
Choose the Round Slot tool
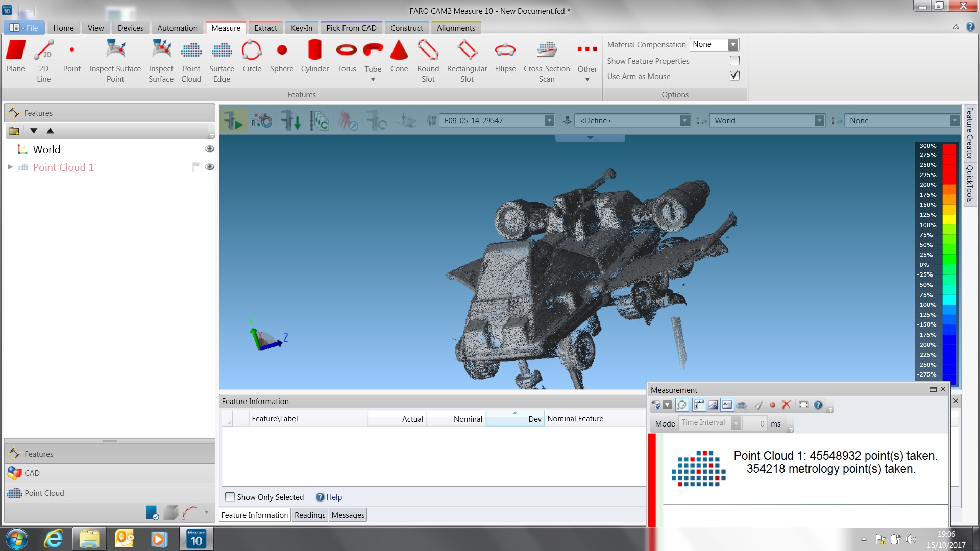coord(428,61)
